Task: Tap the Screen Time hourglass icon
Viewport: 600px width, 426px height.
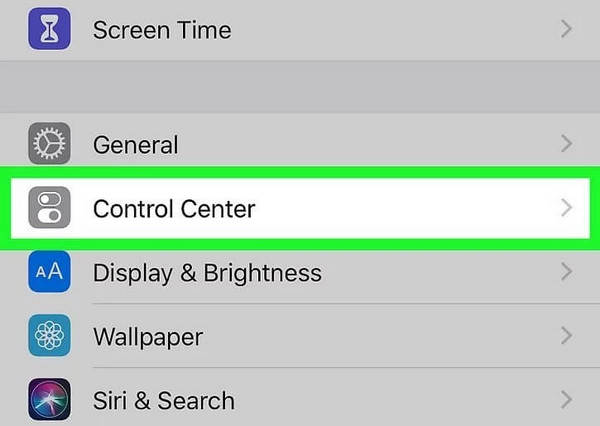Action: pyautogui.click(x=49, y=28)
